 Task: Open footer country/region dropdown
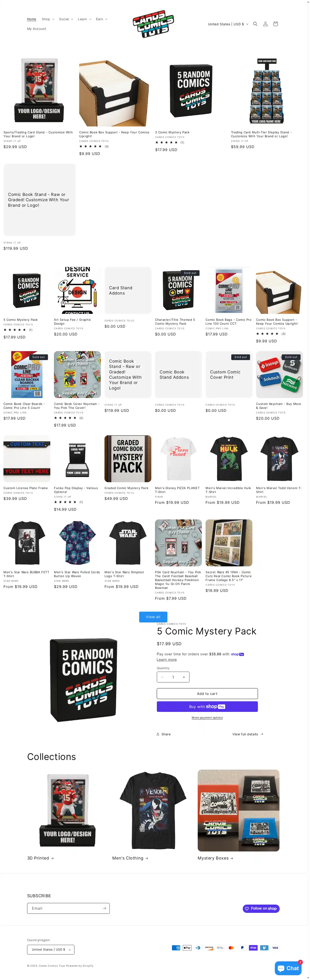(x=51, y=950)
